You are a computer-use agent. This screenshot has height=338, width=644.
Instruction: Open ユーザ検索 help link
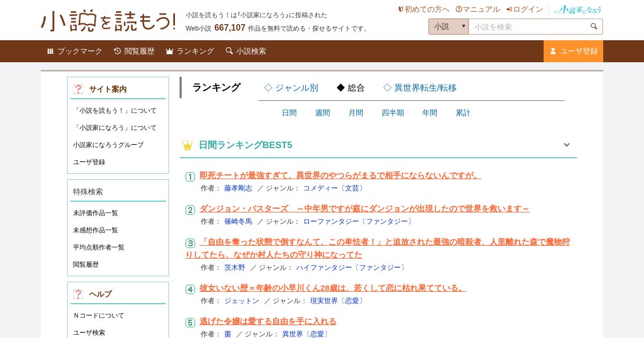click(89, 333)
